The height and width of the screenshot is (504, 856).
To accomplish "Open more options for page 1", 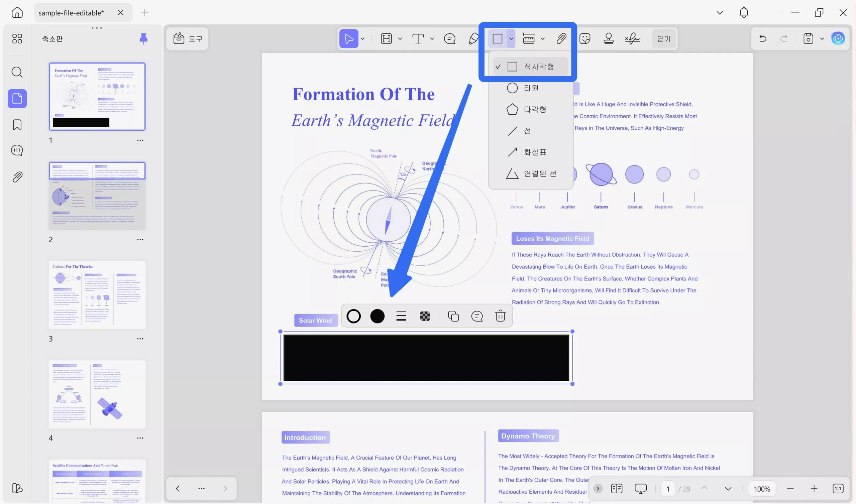I will pos(140,140).
